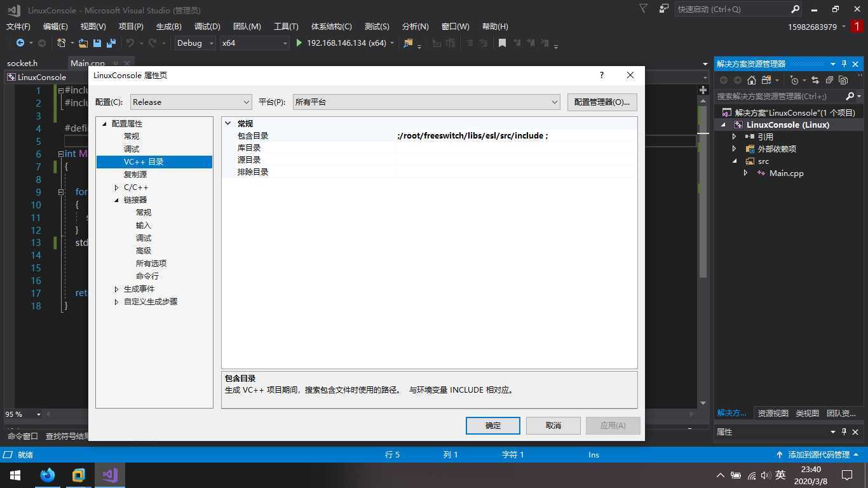Select the 命令行 tree item
868x488 pixels.
click(147, 276)
